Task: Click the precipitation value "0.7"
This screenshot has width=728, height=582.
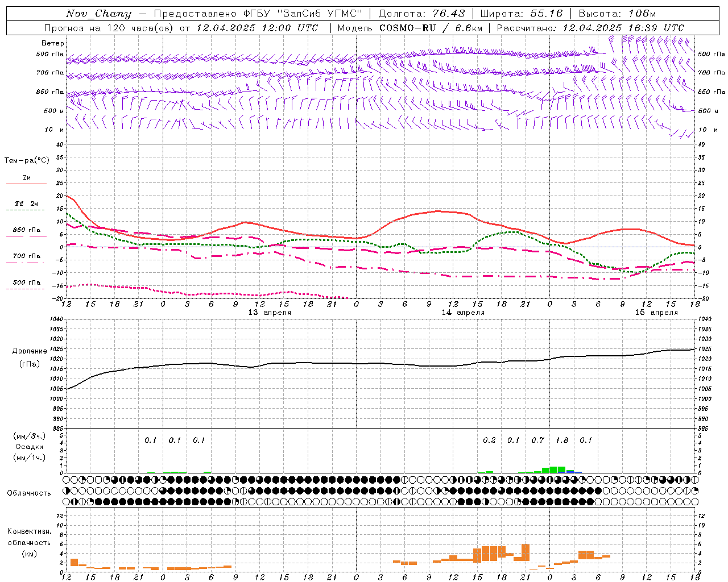Action: pyautogui.click(x=537, y=440)
